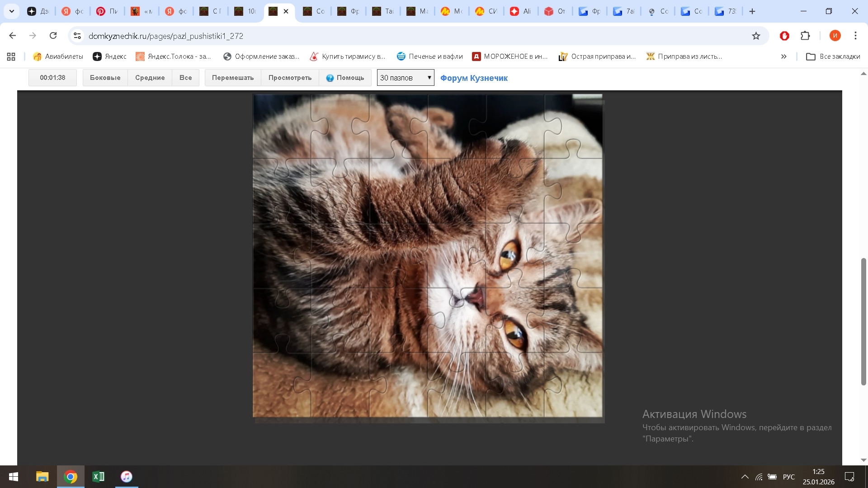The image size is (868, 488).
Task: Show only Средние middle pieces
Action: pos(150,78)
